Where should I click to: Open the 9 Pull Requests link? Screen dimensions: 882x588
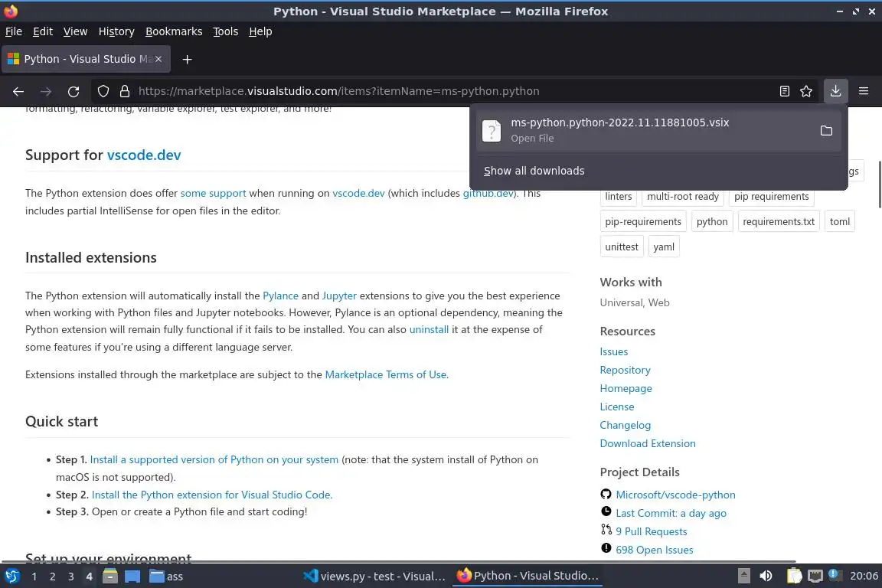pos(651,532)
